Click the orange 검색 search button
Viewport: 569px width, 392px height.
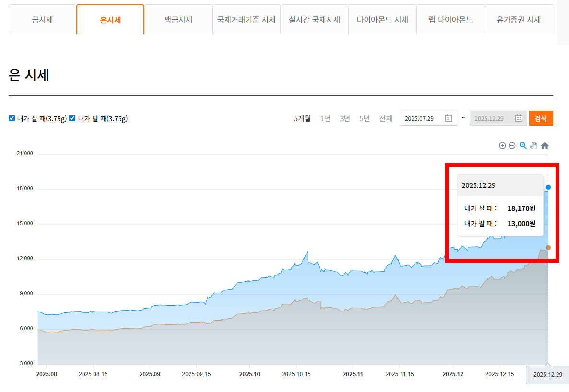[x=541, y=118]
